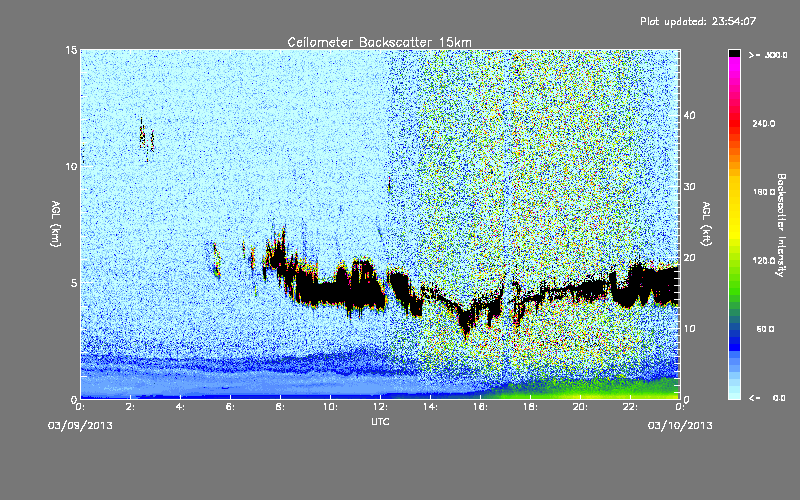Click the end date '03/10/2013' label
800x500 pixels.
pos(680,426)
